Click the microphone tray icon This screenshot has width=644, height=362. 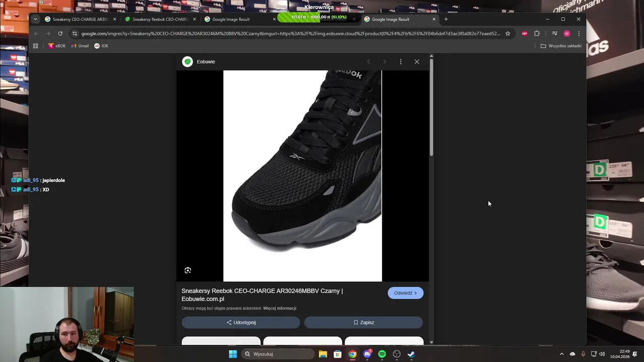(583, 354)
